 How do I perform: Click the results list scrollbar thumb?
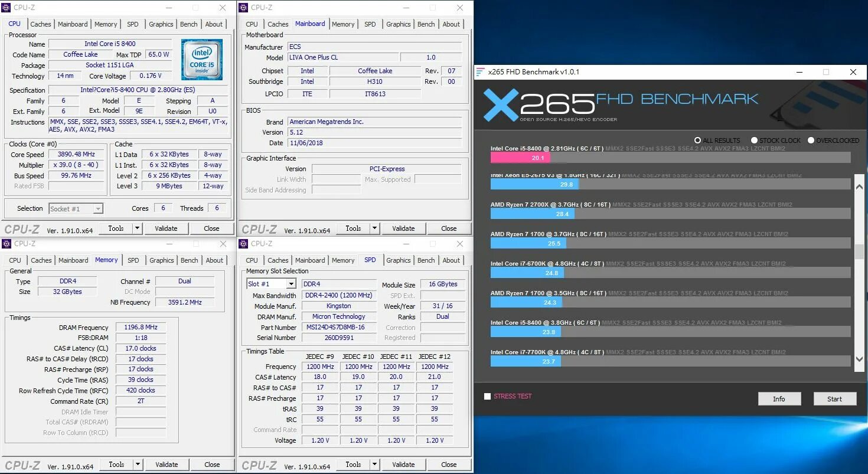click(x=859, y=251)
